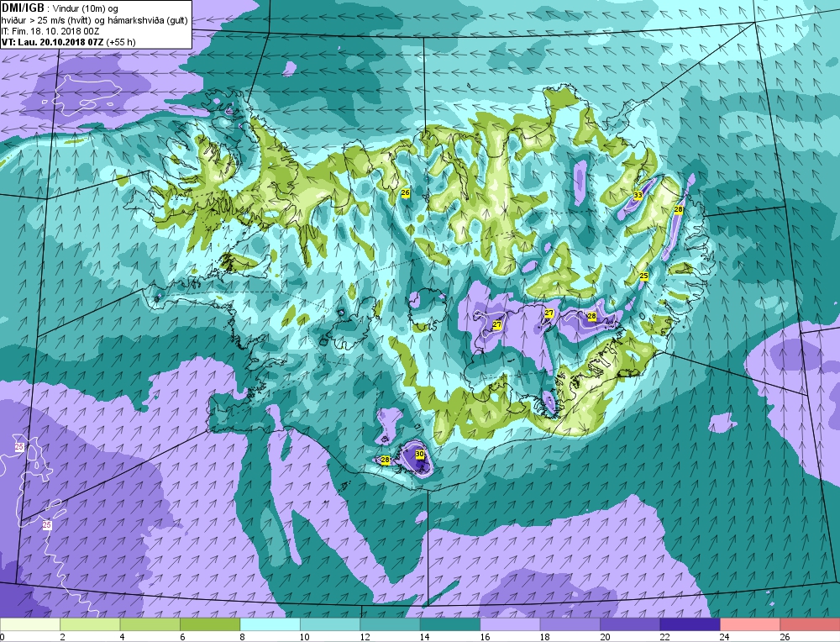
Task: Click the legend scale number 8
Action: [x=242, y=637]
